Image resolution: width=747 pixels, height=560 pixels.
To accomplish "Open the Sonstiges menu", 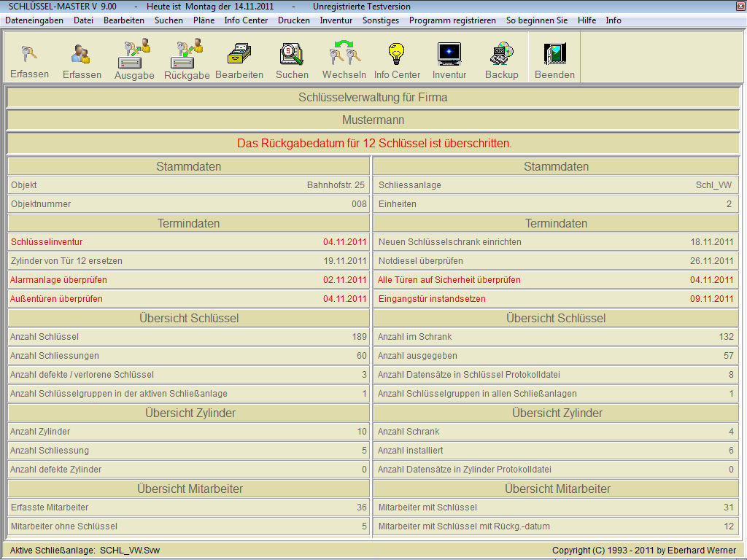I will pos(381,20).
